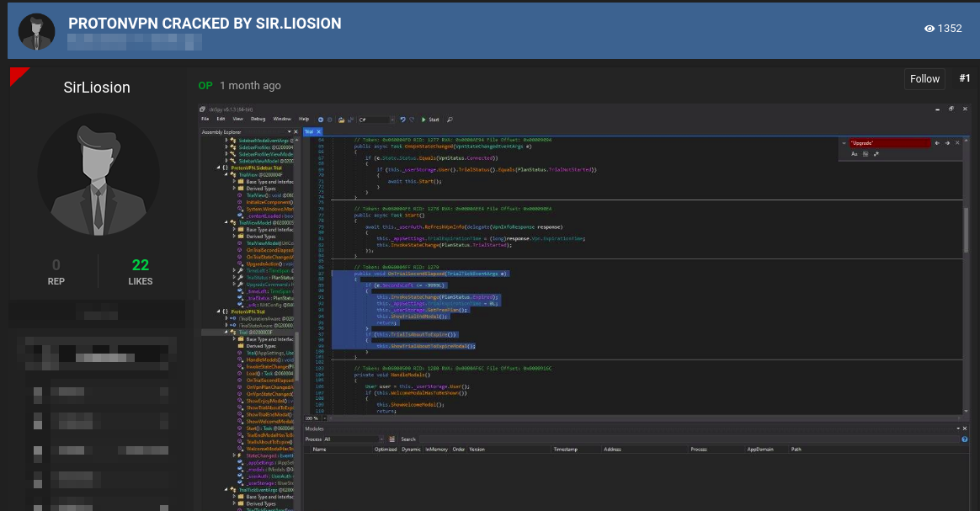
Task: Expand the StateChanged event node
Action: click(x=234, y=456)
